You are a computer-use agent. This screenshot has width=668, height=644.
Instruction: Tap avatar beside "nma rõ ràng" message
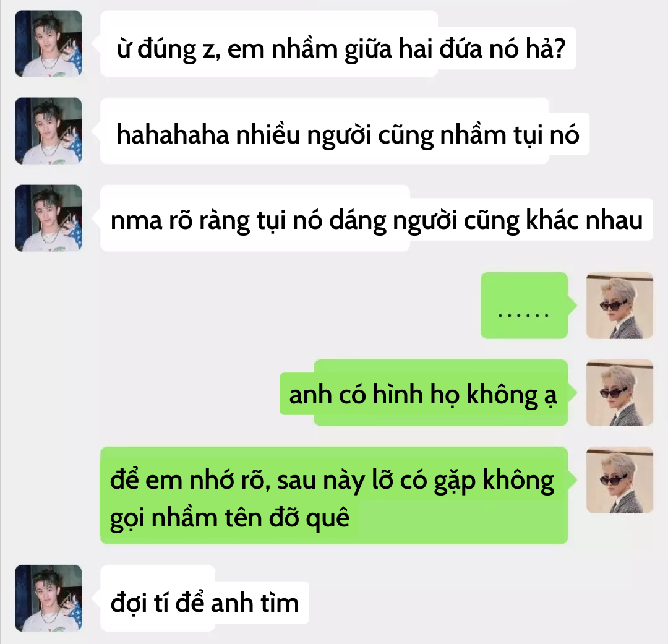[48, 218]
